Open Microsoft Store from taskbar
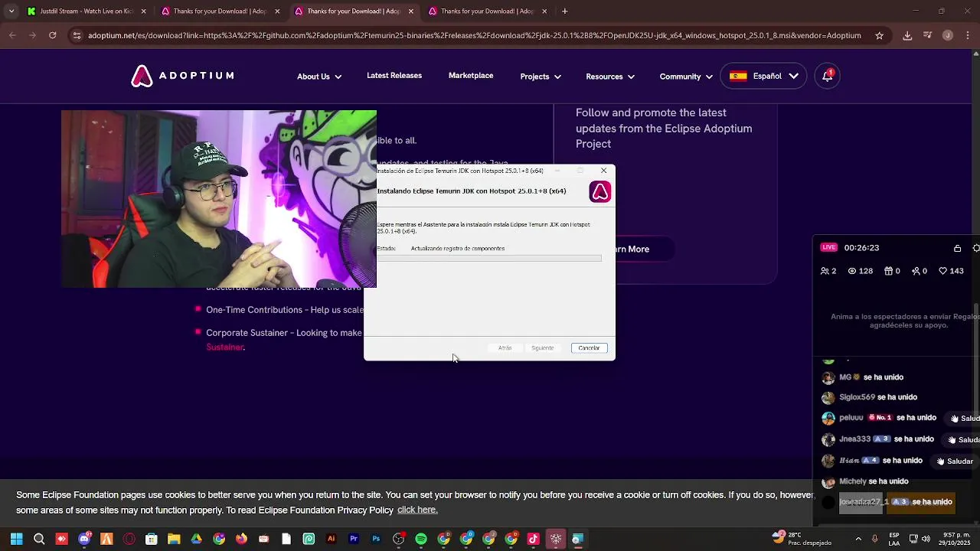980x551 pixels. pos(152,539)
